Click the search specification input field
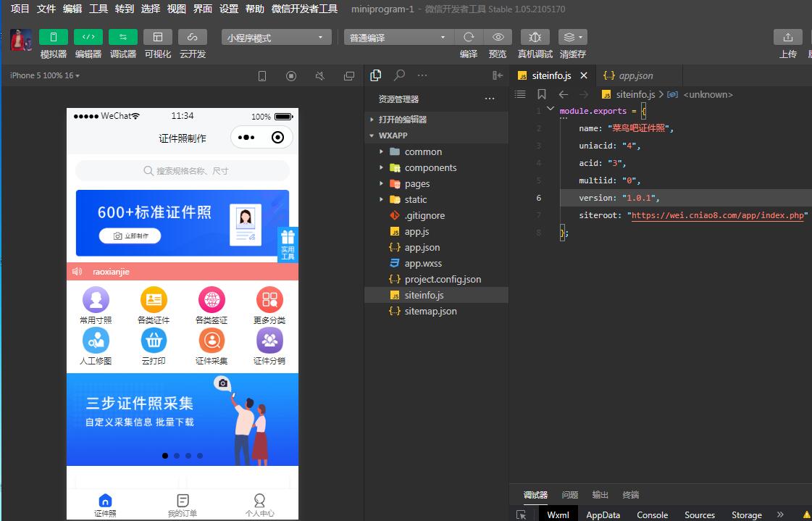The width and height of the screenshot is (812, 521). pyautogui.click(x=183, y=171)
